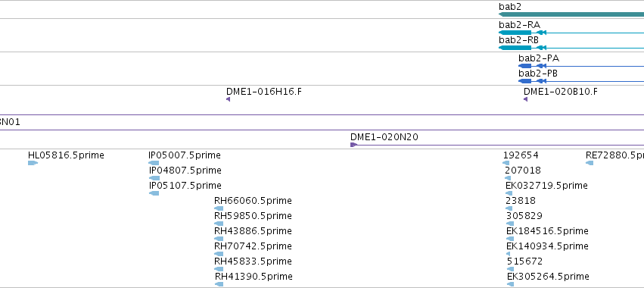This screenshot has width=644, height=288.
Task: Click the RE72880.5prime EST arrow
Action: point(590,164)
